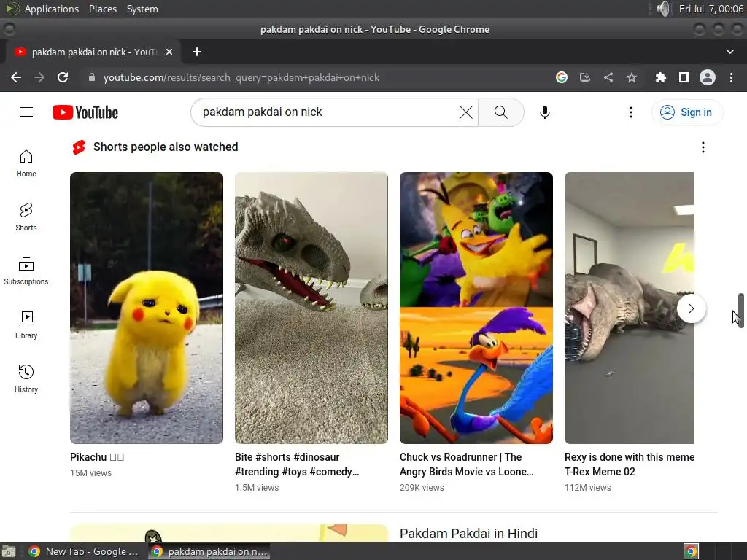This screenshot has height=560, width=747.
Task: Click the magnifier search button
Action: (x=500, y=112)
